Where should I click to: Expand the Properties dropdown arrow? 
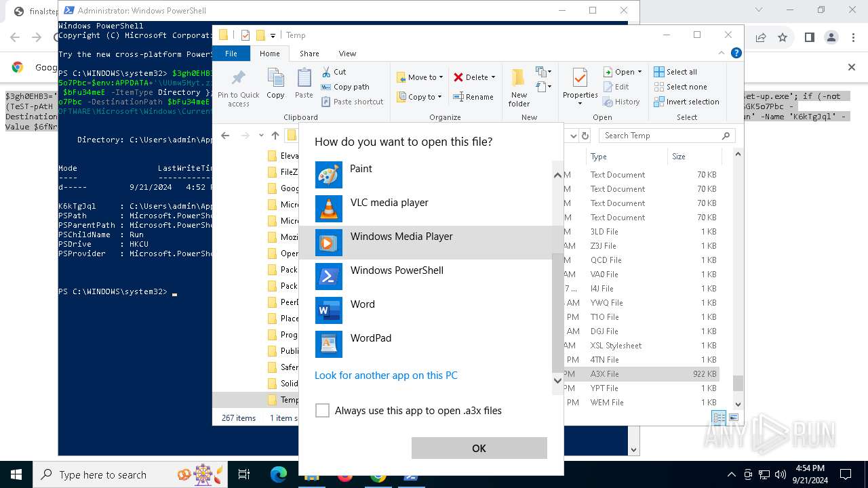tap(580, 104)
